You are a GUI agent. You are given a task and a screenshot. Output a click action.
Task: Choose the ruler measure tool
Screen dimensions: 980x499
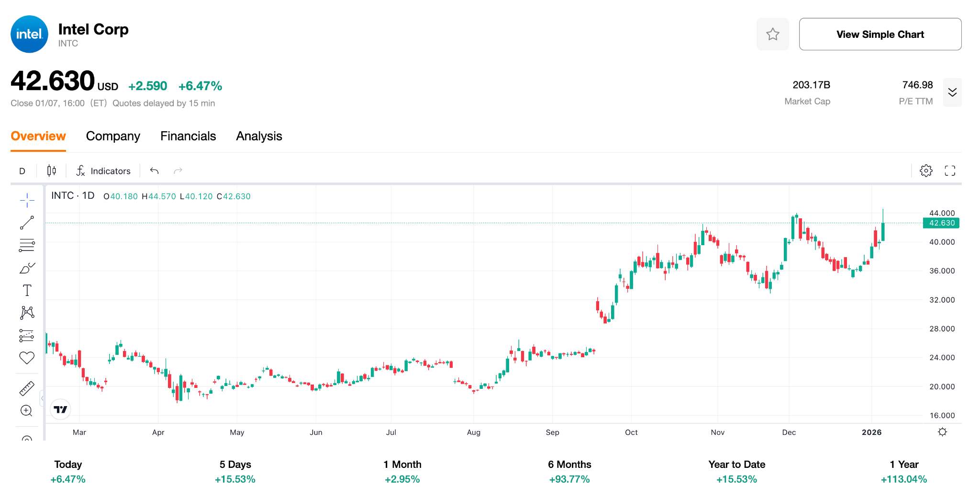coord(27,388)
